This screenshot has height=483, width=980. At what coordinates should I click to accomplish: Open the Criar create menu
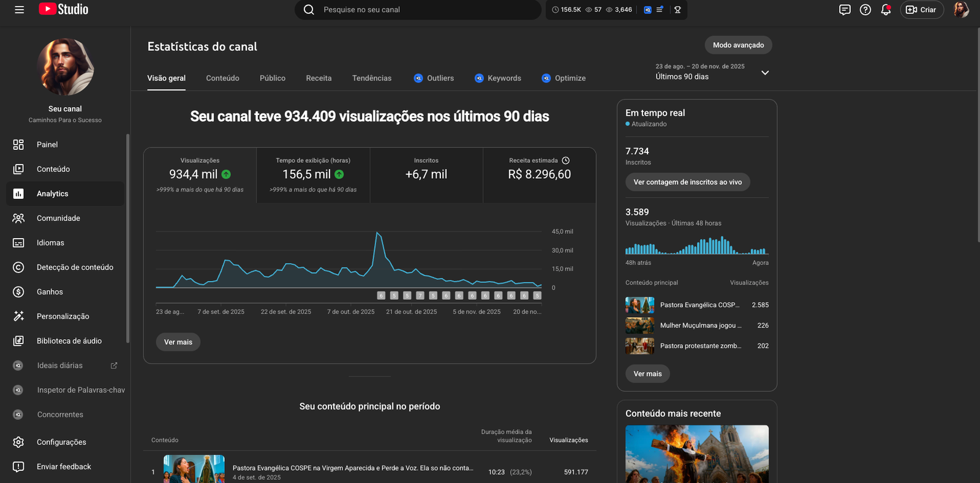[921, 10]
